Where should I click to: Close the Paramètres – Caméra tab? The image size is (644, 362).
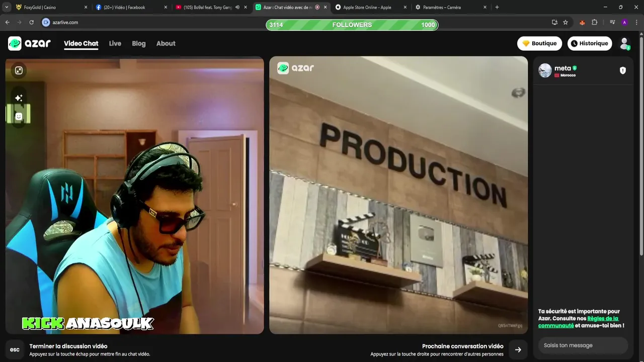(485, 7)
